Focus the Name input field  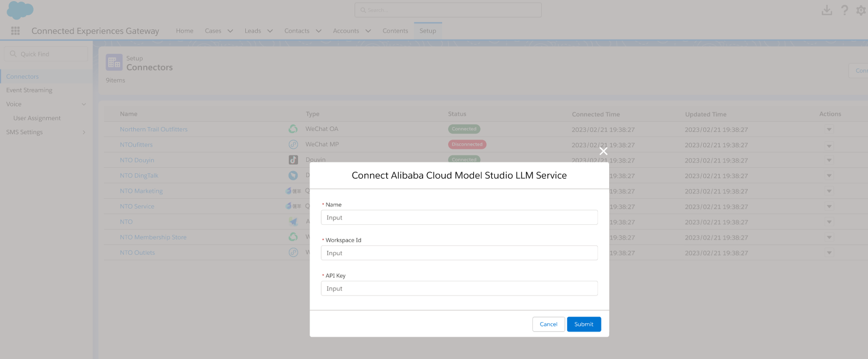pyautogui.click(x=459, y=217)
